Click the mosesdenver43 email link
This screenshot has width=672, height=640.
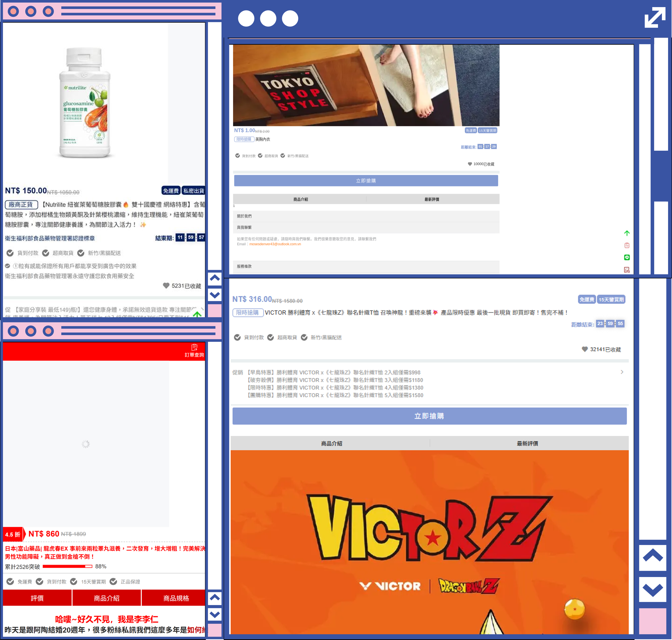pos(275,244)
